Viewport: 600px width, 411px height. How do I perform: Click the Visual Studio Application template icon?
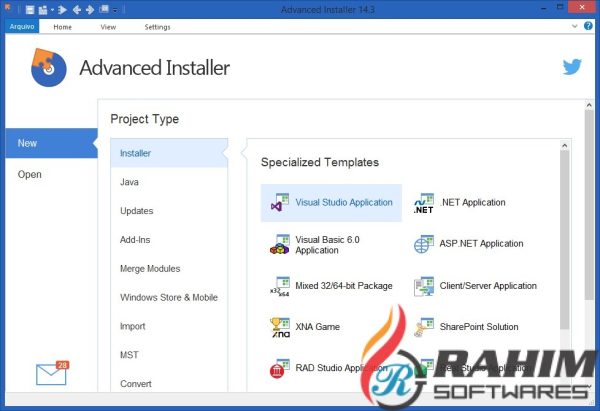(x=280, y=203)
